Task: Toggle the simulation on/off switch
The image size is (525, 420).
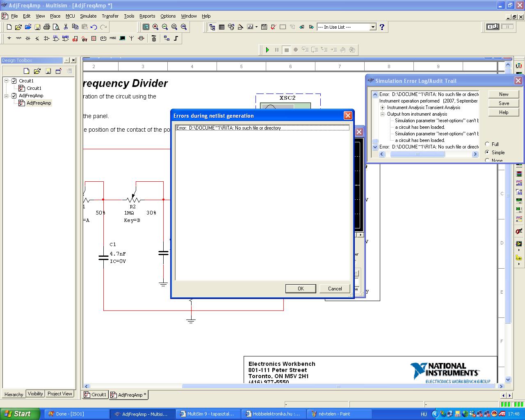Action: pos(493,27)
